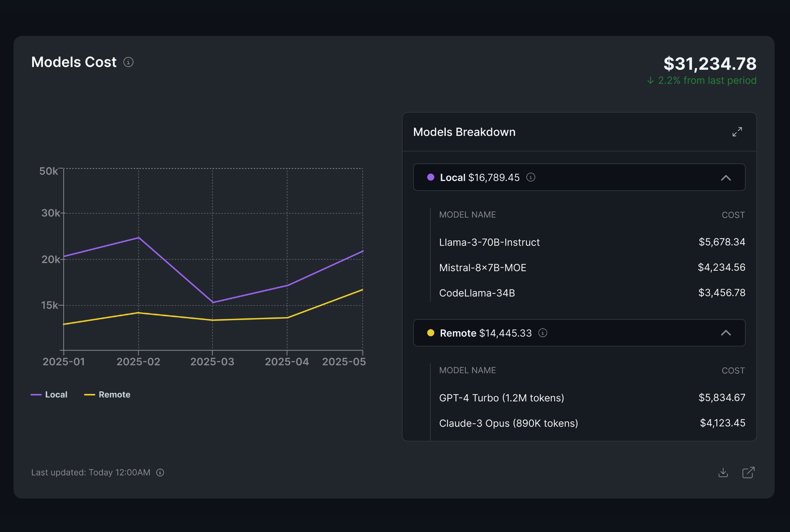Screen dimensions: 790x532
Task: Collapse the Remote models section
Action: [726, 333]
